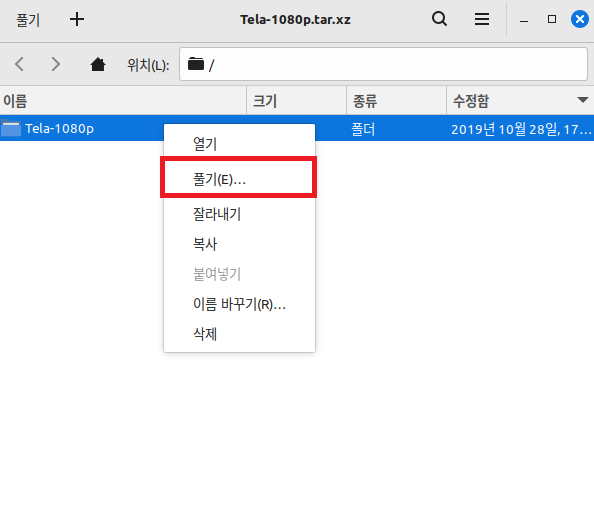
Task: Close the Tela-1080p.tar.xz window
Action: (x=580, y=19)
